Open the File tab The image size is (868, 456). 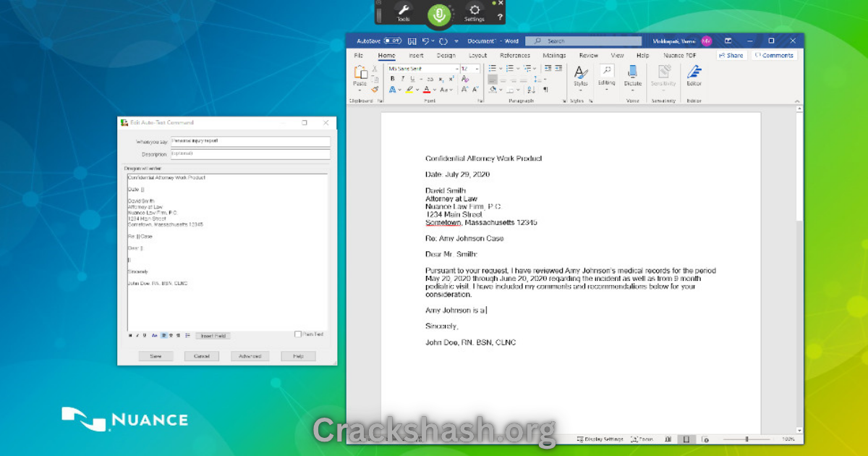(x=358, y=55)
